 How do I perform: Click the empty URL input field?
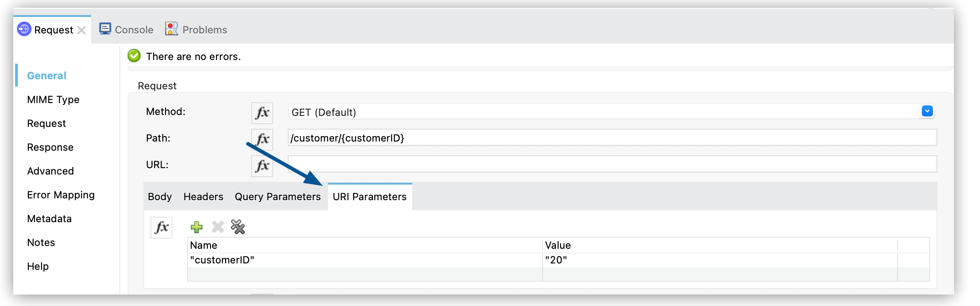[612, 164]
